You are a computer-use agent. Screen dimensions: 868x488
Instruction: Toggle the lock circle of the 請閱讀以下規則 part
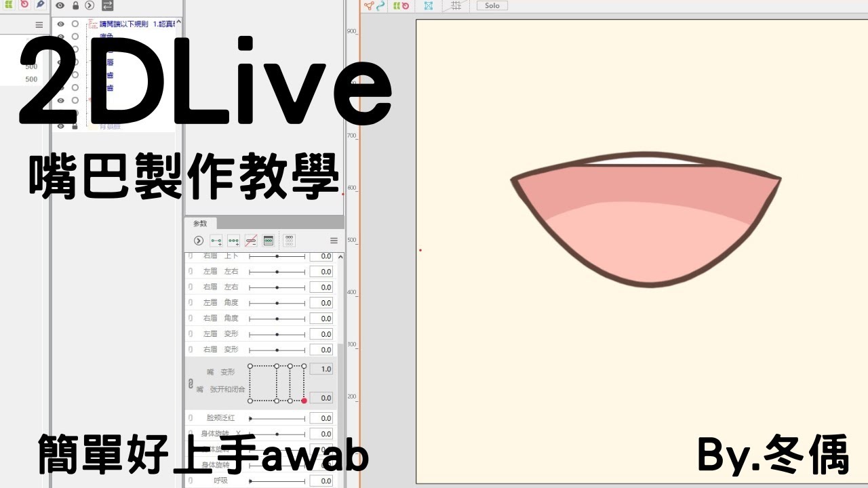[x=75, y=24]
